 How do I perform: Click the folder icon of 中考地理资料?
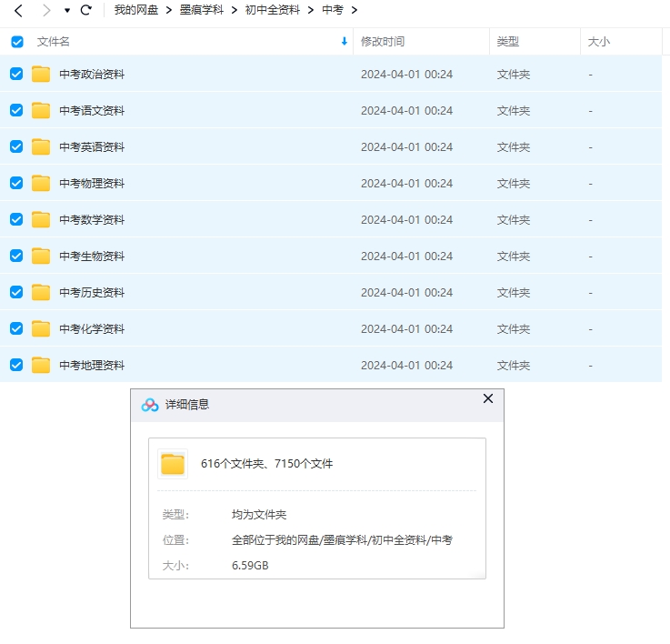41,366
